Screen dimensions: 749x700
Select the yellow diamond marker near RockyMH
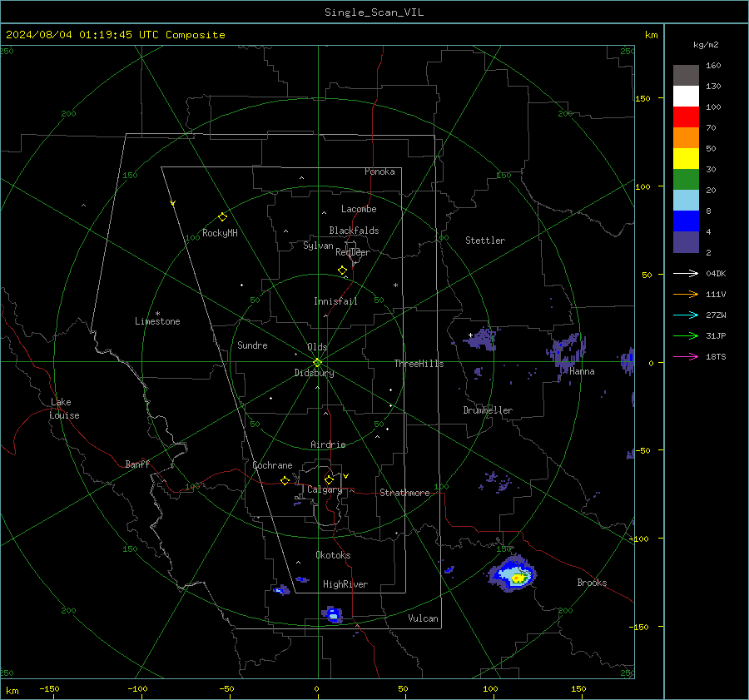click(222, 217)
